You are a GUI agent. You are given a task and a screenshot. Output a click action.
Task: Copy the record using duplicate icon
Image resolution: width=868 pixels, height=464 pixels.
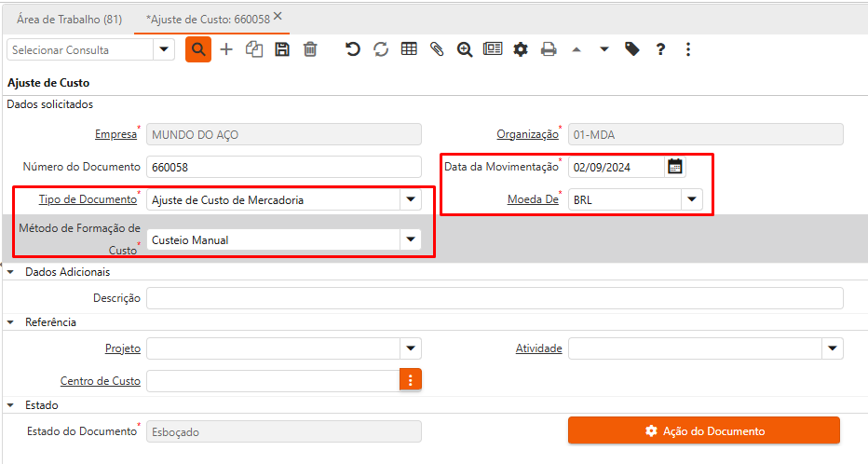pos(254,49)
